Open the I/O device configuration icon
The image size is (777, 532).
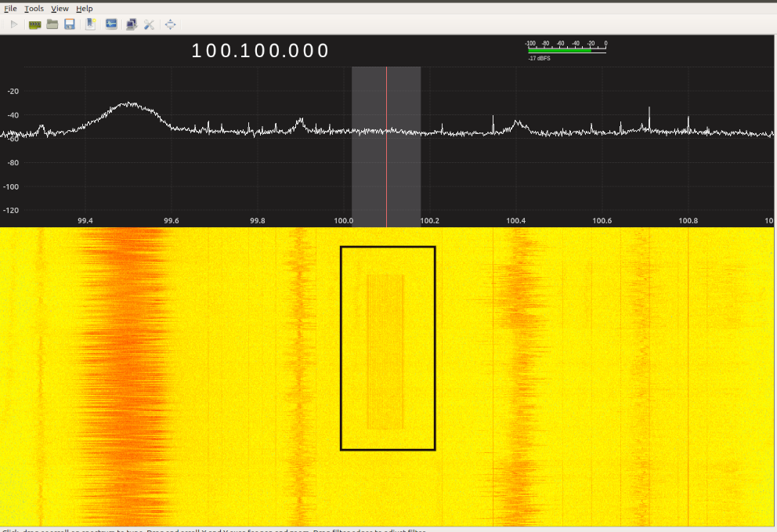pos(34,24)
